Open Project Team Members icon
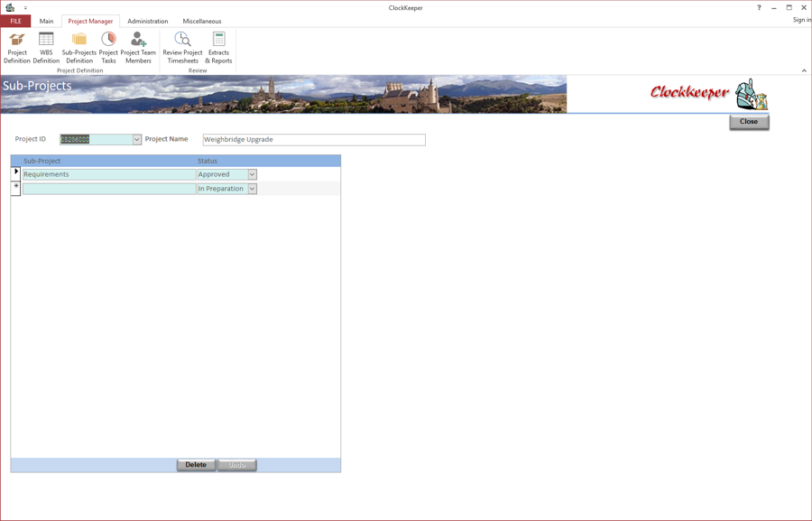Screen dimensions: 812x521 click(138, 48)
